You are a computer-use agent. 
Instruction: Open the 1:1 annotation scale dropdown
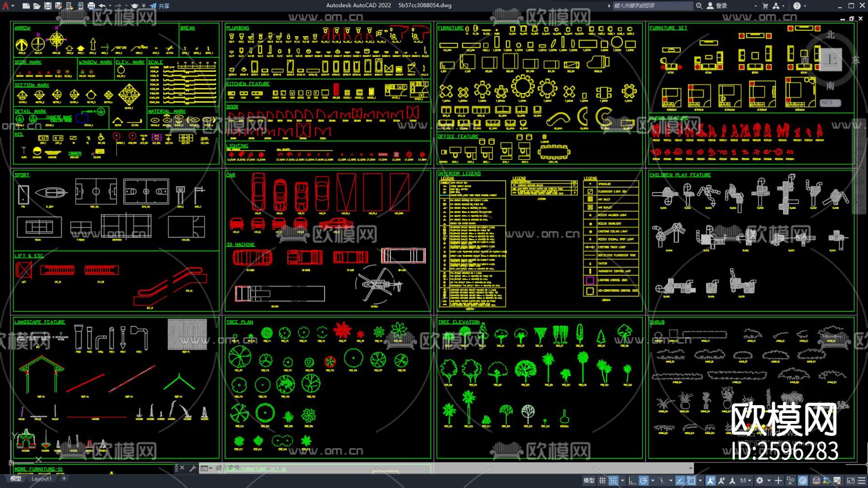(x=746, y=481)
